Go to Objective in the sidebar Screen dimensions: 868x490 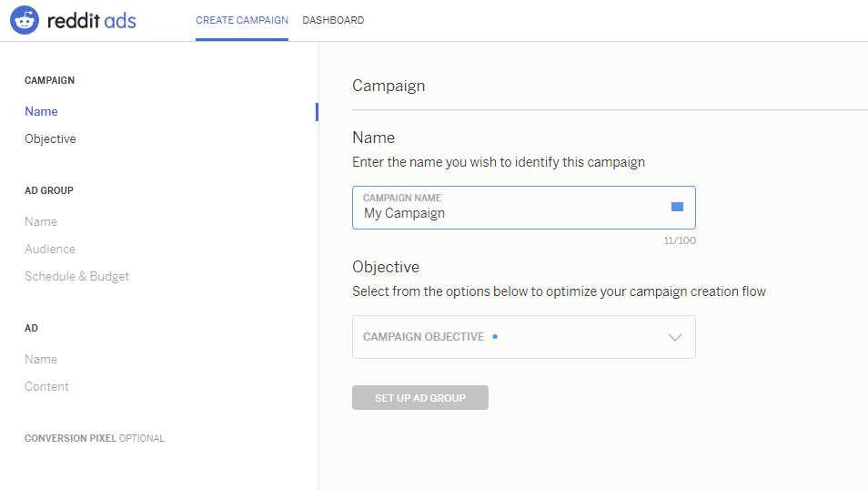50,139
